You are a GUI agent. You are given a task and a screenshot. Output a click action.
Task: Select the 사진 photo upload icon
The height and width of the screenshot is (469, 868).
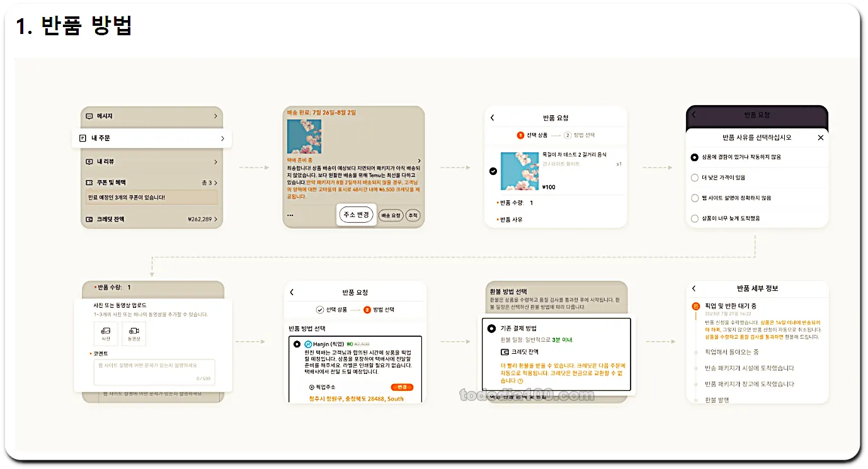tap(106, 333)
